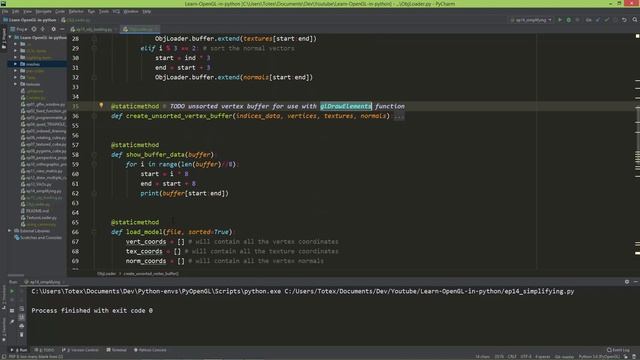The image size is (640, 360).
Task: Run the program with the green Run icon
Action: click(x=560, y=20)
